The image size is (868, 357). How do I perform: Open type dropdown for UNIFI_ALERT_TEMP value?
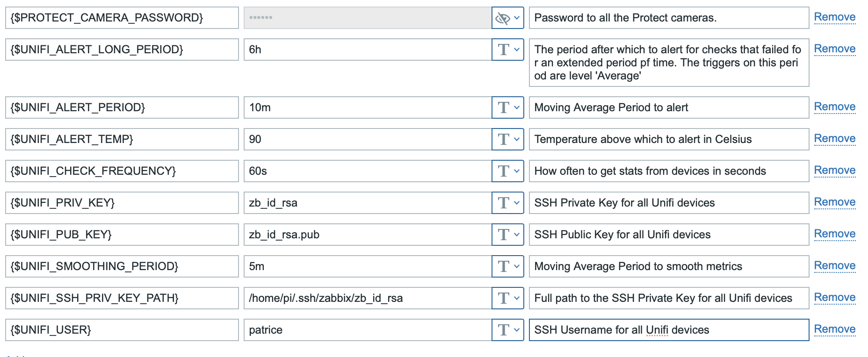click(507, 139)
